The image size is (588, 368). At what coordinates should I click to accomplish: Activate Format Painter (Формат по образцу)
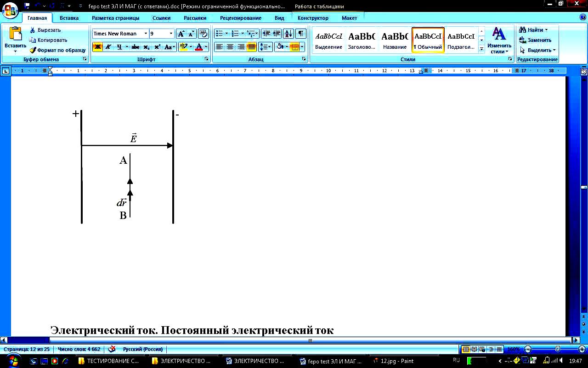click(57, 50)
